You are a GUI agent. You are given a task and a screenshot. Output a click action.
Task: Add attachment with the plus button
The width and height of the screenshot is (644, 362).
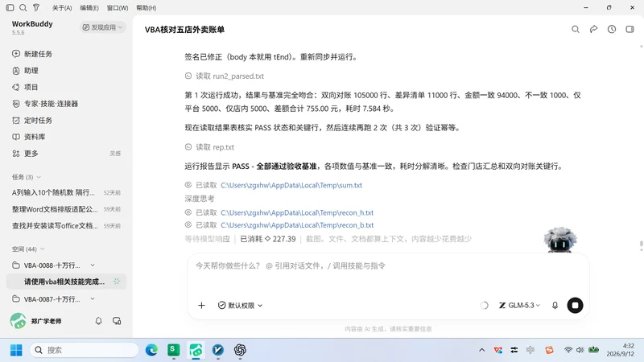pos(201,306)
